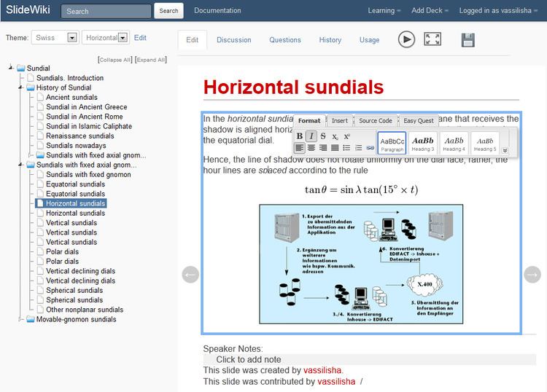Select the highlighted Horizontal sundials slide
The image size is (547, 392).
71,203
